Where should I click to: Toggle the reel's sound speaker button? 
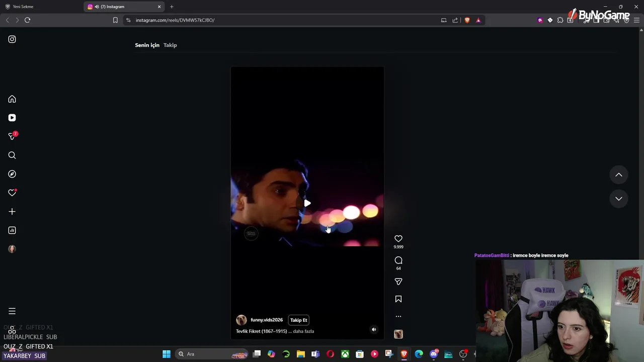(x=374, y=330)
